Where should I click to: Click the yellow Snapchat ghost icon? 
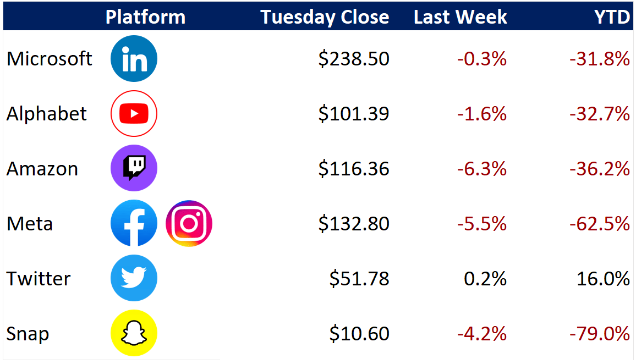tap(134, 333)
